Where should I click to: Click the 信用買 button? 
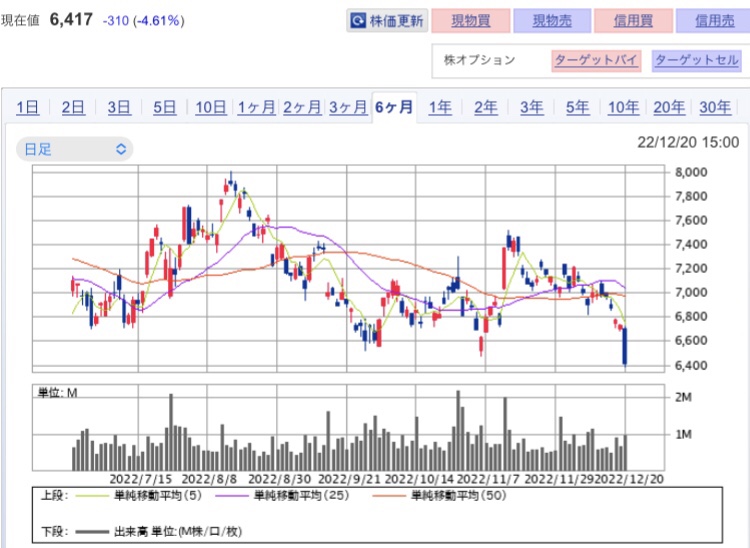633,21
